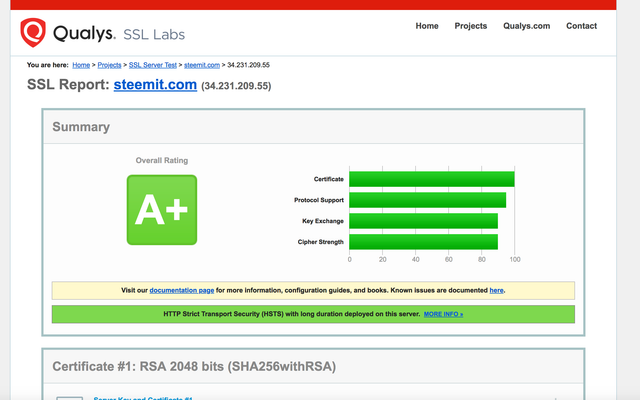This screenshot has width=640, height=400.
Task: Click the Protocol Support score bar
Action: pyautogui.click(x=427, y=200)
